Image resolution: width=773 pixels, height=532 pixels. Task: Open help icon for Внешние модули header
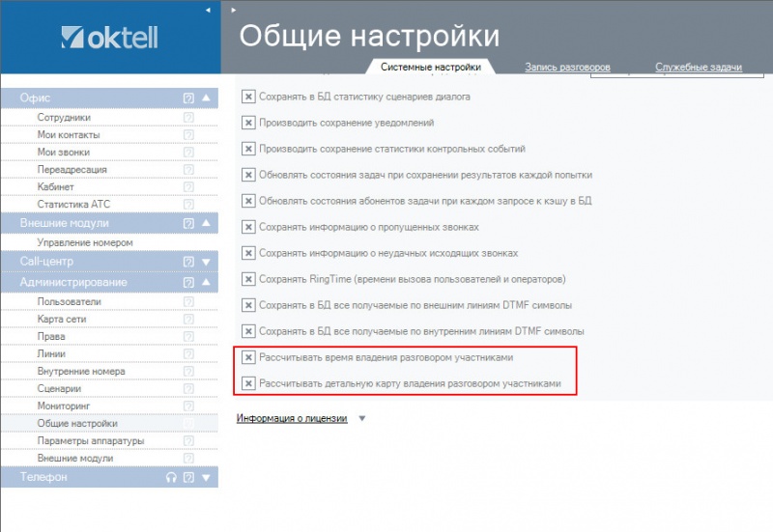[188, 223]
